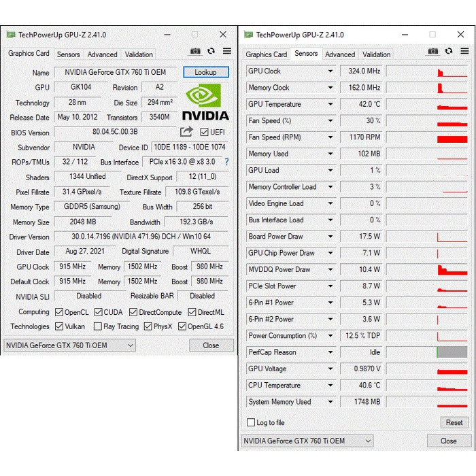This screenshot has width=476, height=476.
Task: Open Validation tab in Sensors window
Action: [377, 54]
